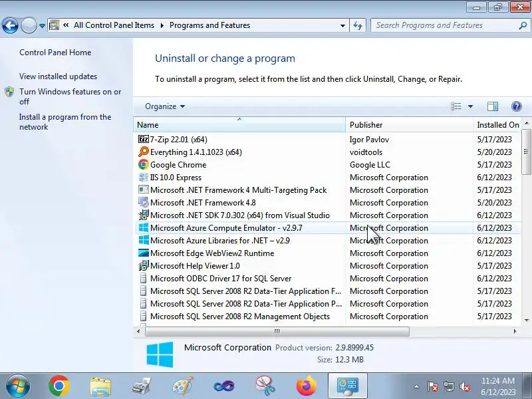The height and width of the screenshot is (399, 532).
Task: Click Install a program from the network
Action: (x=65, y=122)
